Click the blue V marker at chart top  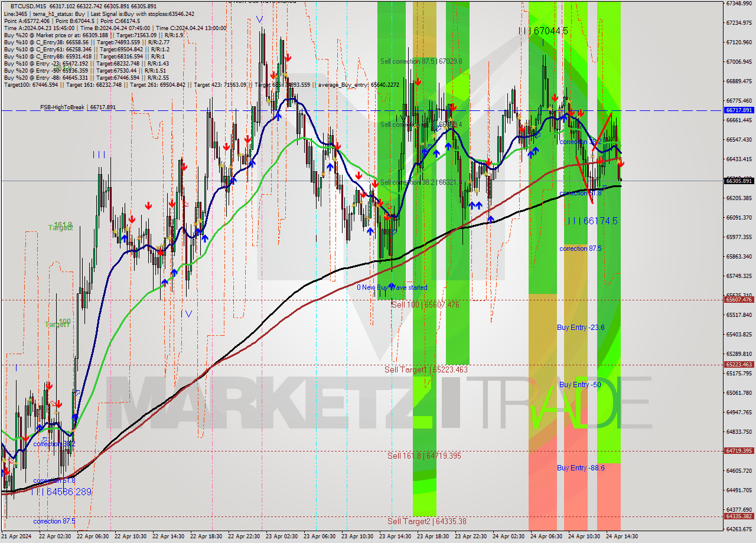tap(259, 20)
